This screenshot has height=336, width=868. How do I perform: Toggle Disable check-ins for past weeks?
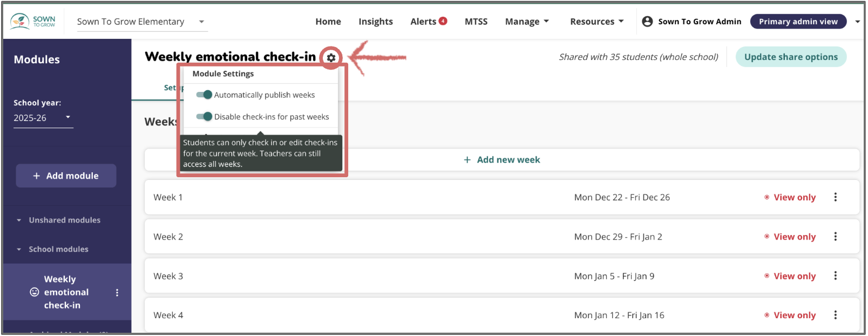[204, 117]
